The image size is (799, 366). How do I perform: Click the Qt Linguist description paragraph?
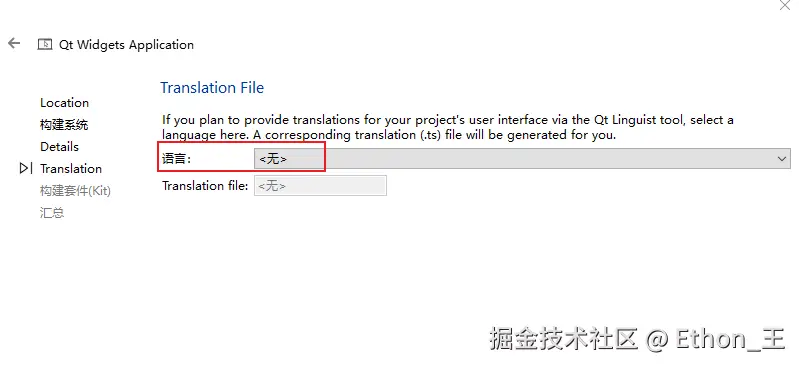click(448, 127)
